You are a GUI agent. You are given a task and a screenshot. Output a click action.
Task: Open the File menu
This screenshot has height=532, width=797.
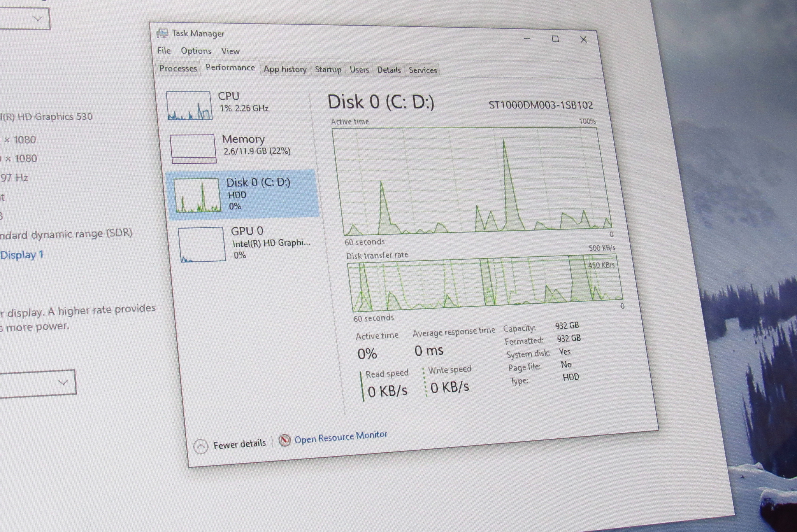pos(164,51)
